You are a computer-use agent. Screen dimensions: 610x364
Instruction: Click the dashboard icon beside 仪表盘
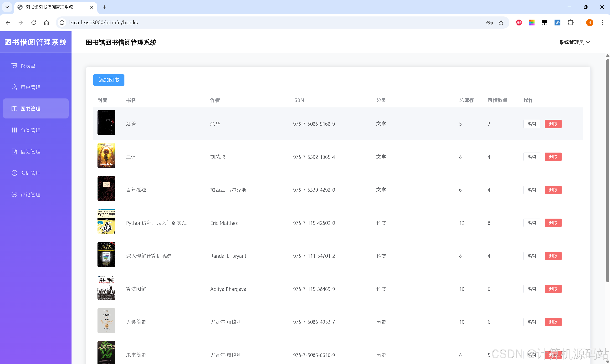click(x=14, y=66)
